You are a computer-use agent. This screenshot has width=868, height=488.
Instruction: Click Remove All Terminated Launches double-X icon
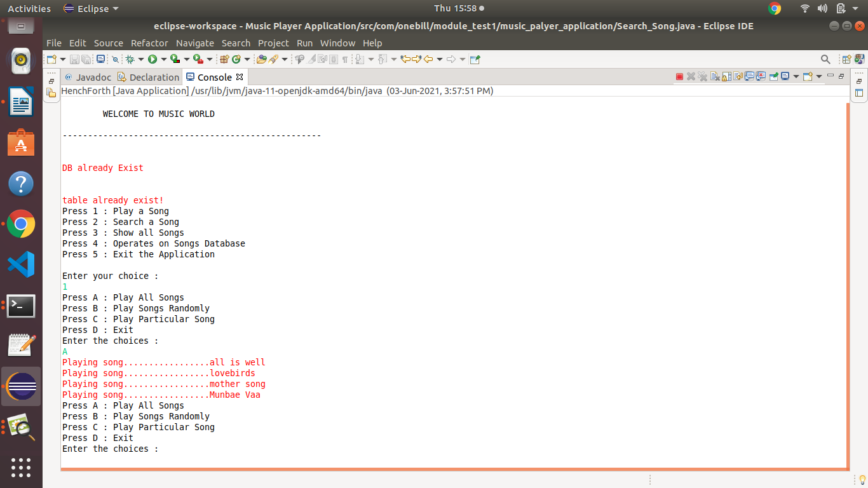point(702,77)
